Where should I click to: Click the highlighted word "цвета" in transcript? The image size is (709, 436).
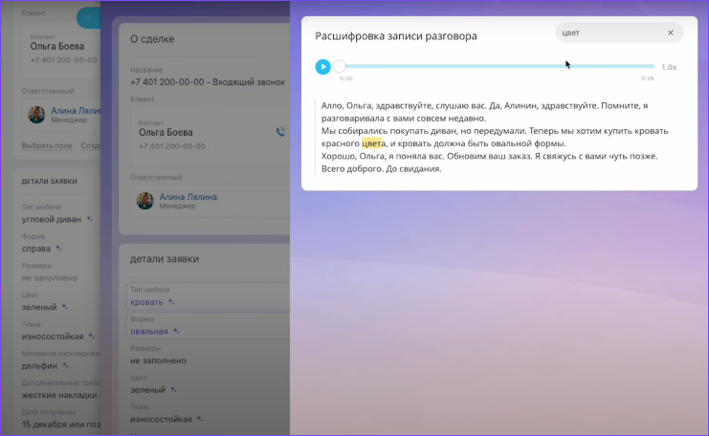(x=372, y=143)
